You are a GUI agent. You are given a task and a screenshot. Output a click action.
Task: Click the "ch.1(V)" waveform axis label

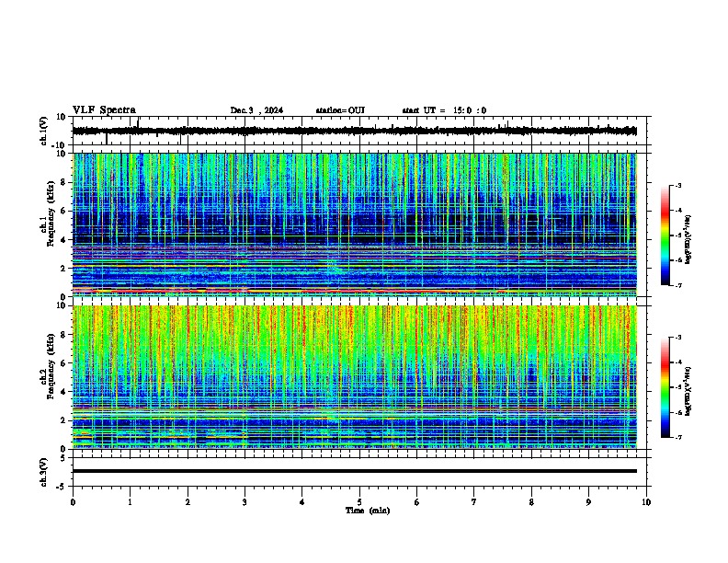(44, 131)
